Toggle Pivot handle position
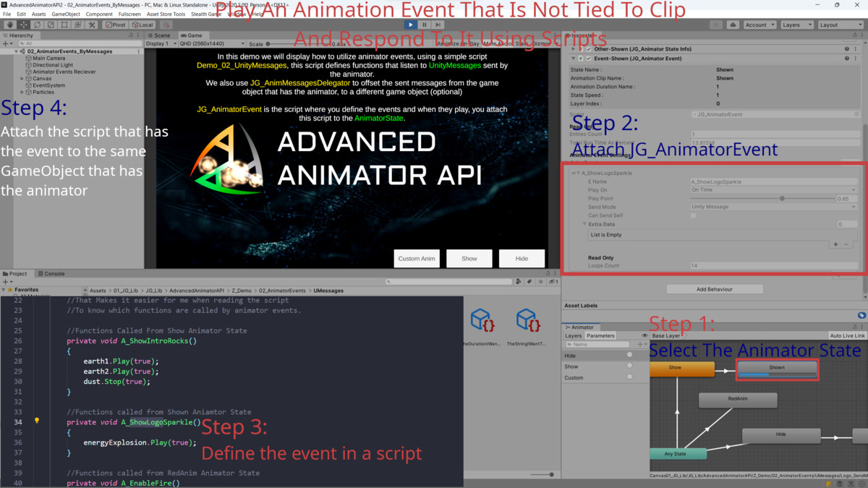The width and height of the screenshot is (868, 488). pos(115,25)
